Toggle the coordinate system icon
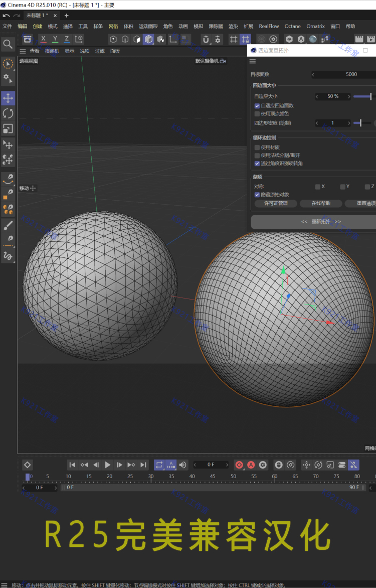Image resolution: width=376 pixels, height=588 pixels. tap(79, 39)
